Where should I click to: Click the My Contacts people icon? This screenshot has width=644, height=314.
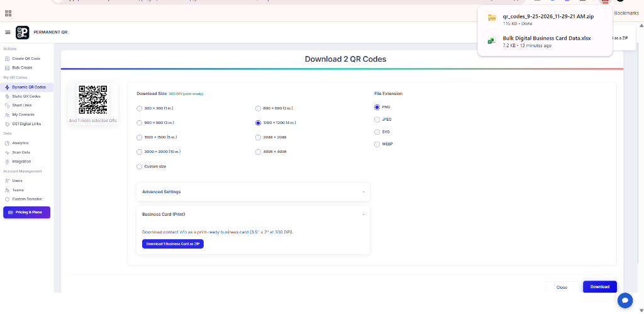(x=7, y=115)
